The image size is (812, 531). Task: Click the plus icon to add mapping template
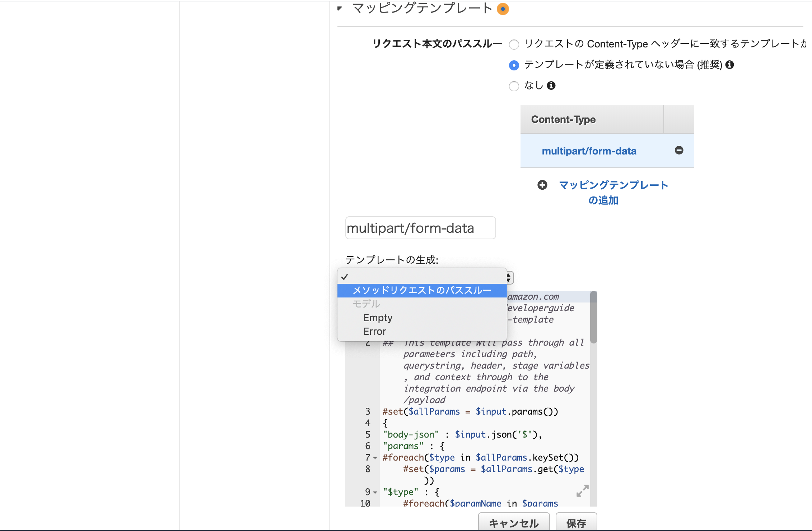click(542, 185)
